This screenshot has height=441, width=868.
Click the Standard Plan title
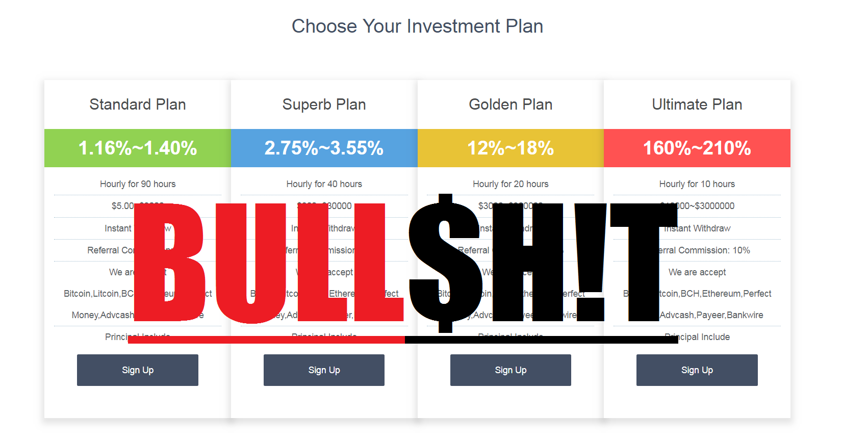138,105
